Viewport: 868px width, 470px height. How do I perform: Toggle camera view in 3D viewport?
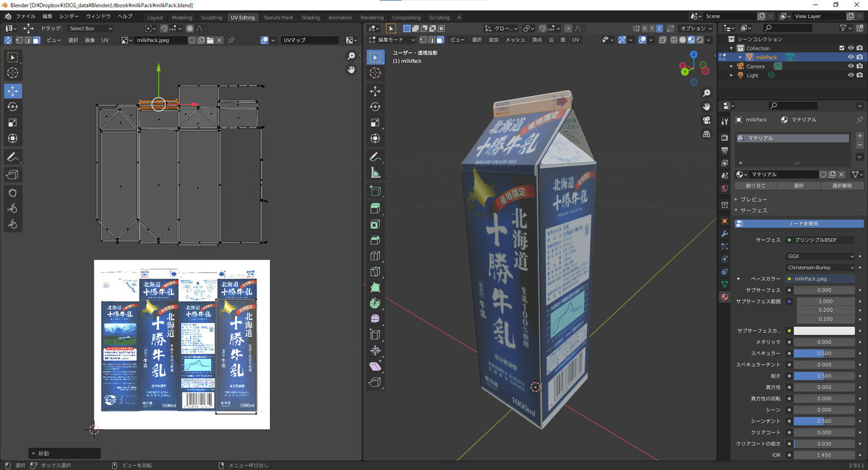coord(706,120)
